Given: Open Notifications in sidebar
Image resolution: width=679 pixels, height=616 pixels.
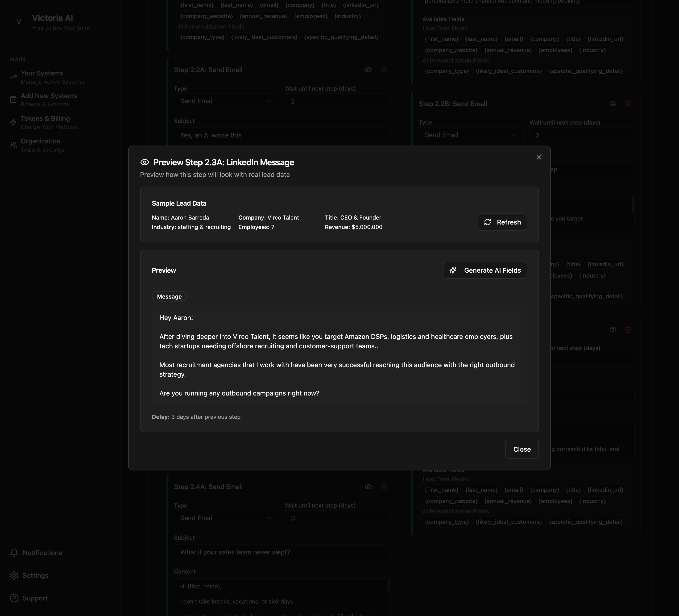Looking at the screenshot, I should pyautogui.click(x=42, y=553).
